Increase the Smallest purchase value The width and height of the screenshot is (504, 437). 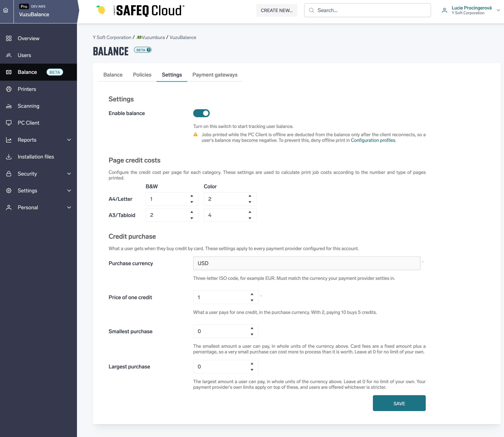tap(252, 328)
